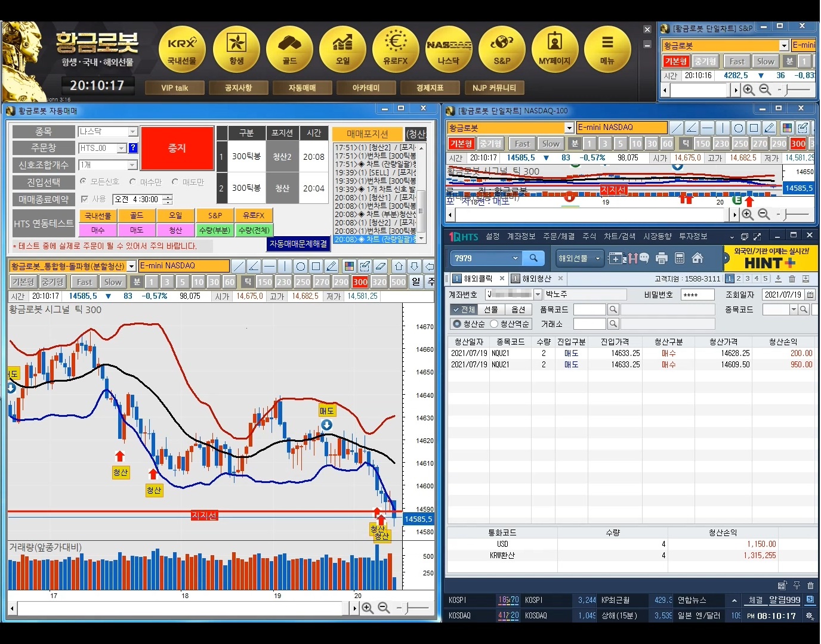This screenshot has width=821, height=644.
Task: Open the 설정 menu in 1QHTS
Action: click(x=492, y=237)
